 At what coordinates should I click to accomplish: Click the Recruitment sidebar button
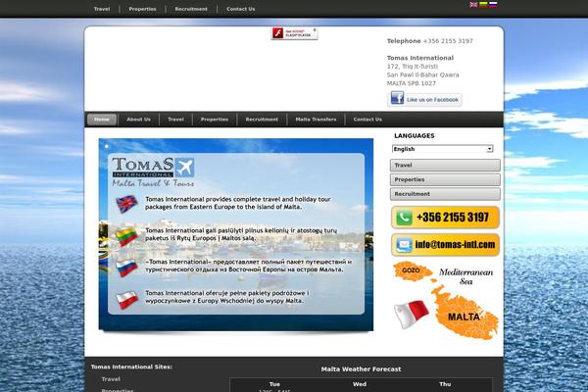point(445,194)
